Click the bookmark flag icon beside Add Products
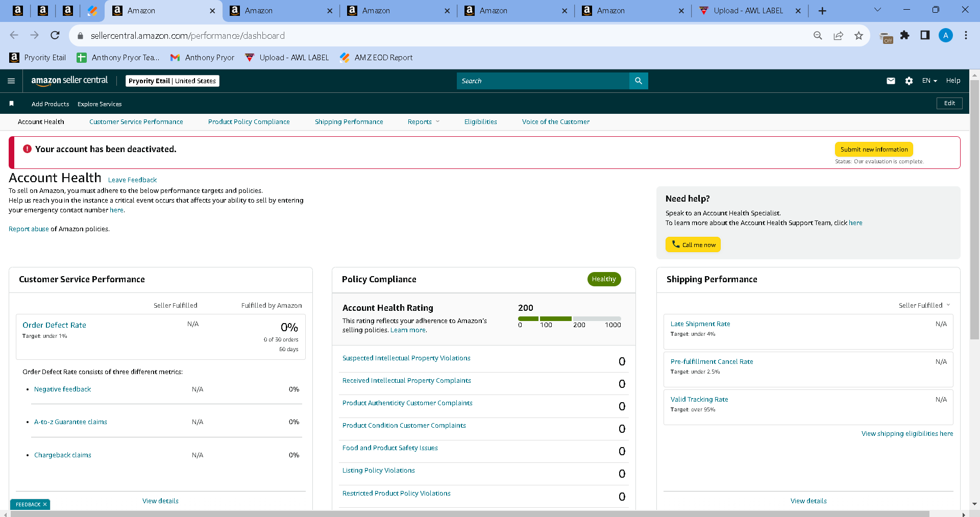The height and width of the screenshot is (517, 980). click(x=11, y=104)
